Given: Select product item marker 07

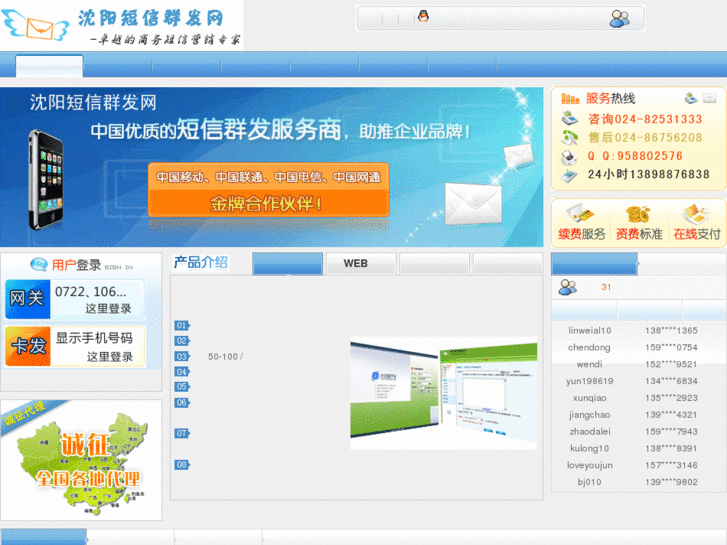Looking at the screenshot, I should coord(182,433).
